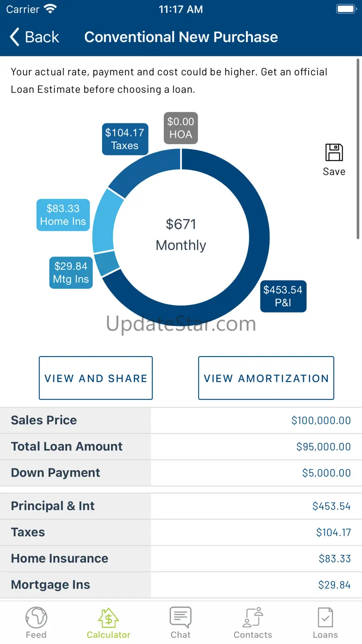Tap the Back chevron arrow
The height and width of the screenshot is (644, 362).
[15, 37]
